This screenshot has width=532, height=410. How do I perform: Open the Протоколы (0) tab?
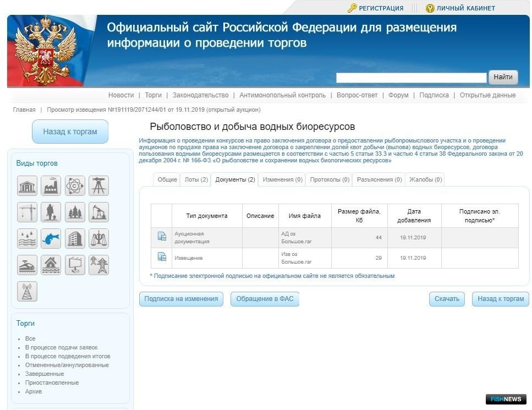(330, 179)
